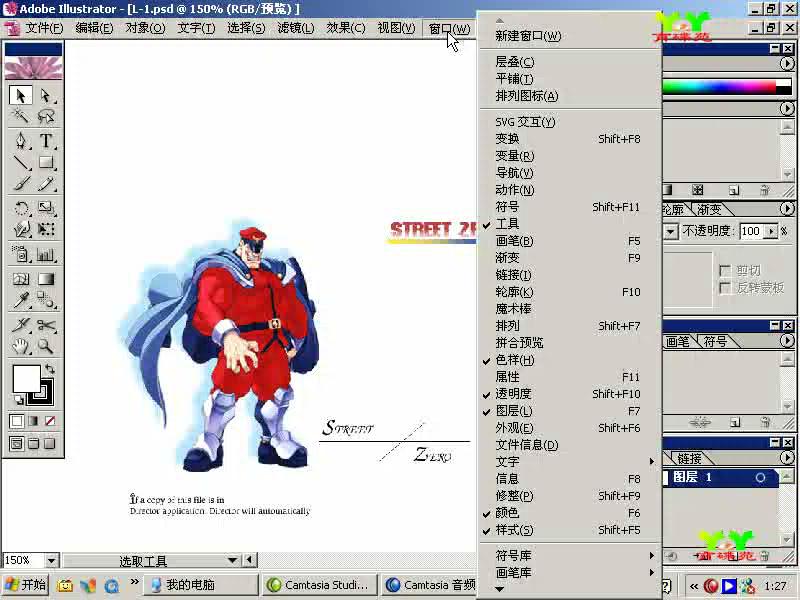The height and width of the screenshot is (600, 800).
Task: Select the Lasso tool
Action: click(46, 116)
